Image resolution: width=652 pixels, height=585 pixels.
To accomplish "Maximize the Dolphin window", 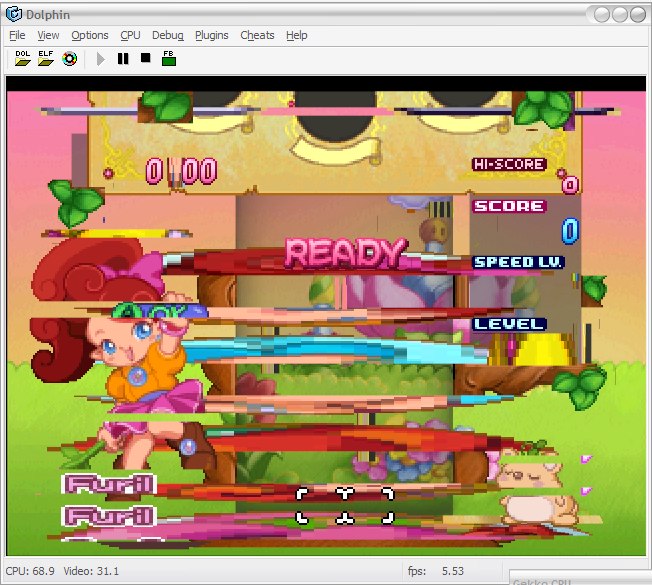I will coord(621,14).
